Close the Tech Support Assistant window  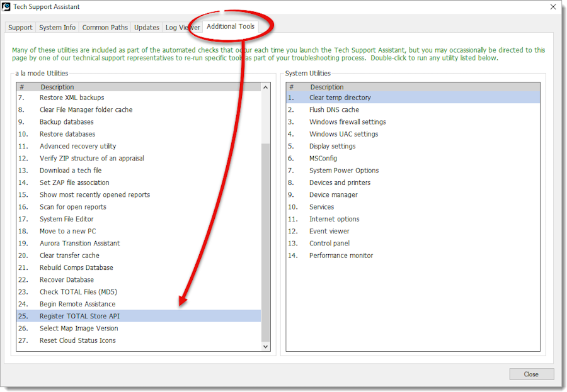click(x=553, y=7)
